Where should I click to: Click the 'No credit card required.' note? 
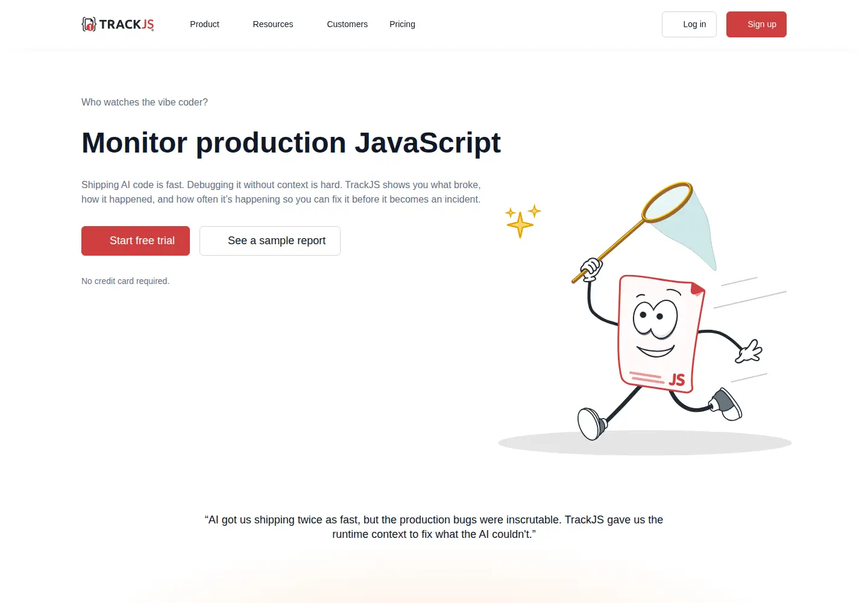coord(125,281)
